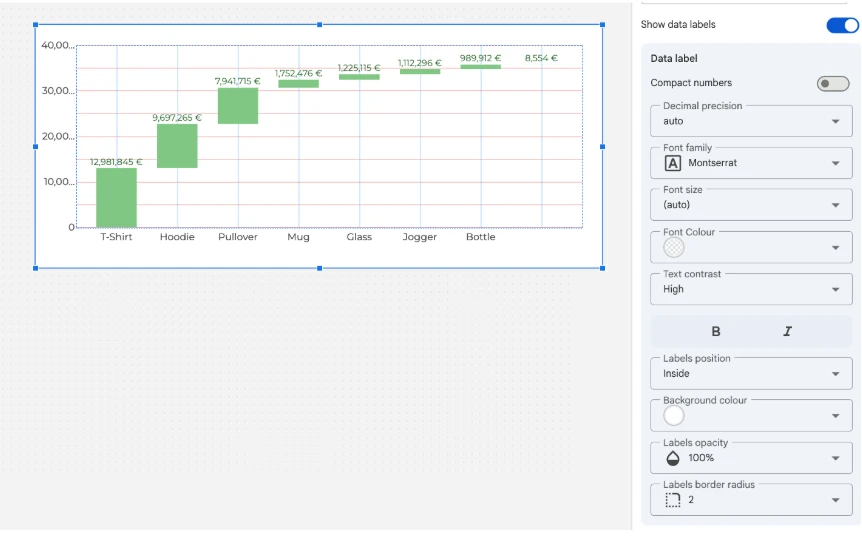This screenshot has height=536, width=862.
Task: Click the 12,981,845 € data label
Action: tap(116, 162)
